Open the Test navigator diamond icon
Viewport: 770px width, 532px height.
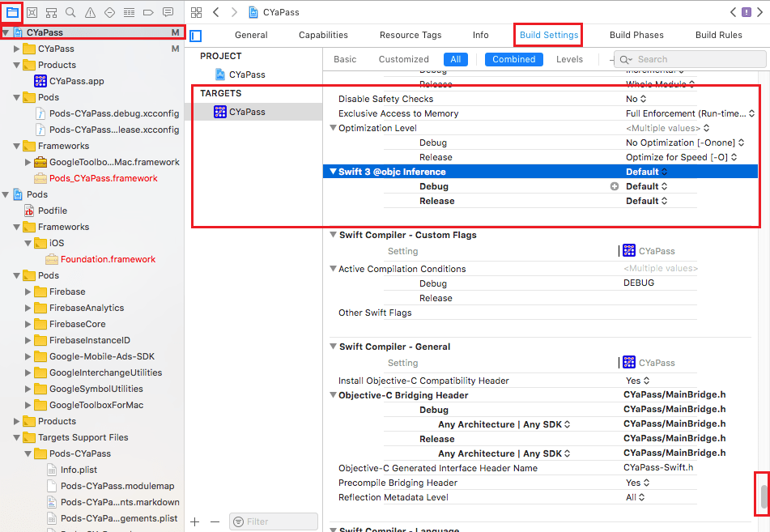(x=109, y=12)
